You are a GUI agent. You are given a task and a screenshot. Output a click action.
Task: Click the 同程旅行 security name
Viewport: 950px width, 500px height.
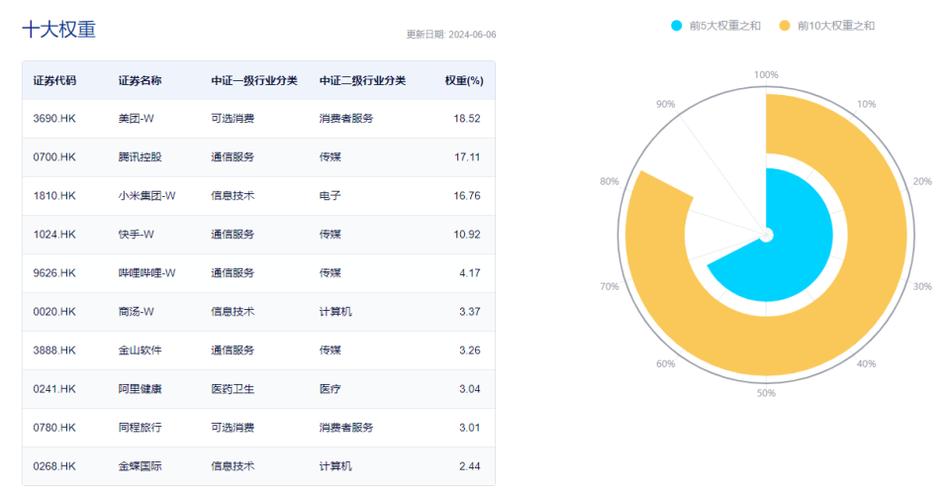click(x=140, y=428)
